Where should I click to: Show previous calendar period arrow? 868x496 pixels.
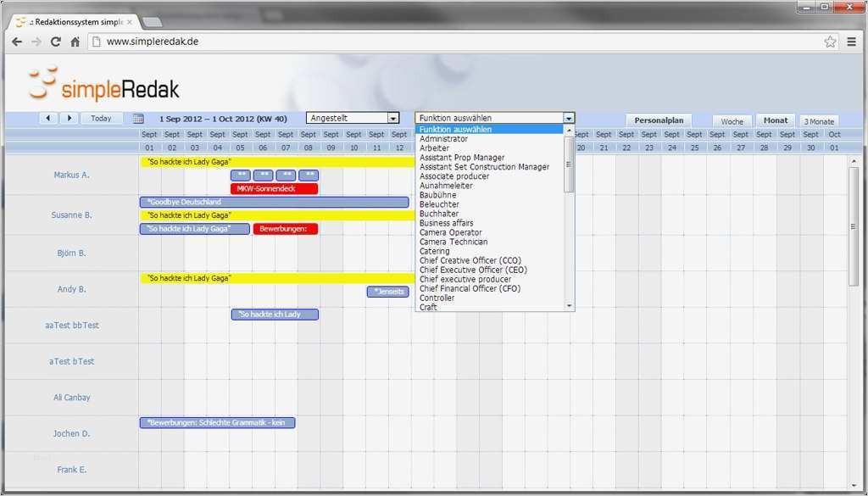[x=48, y=118]
